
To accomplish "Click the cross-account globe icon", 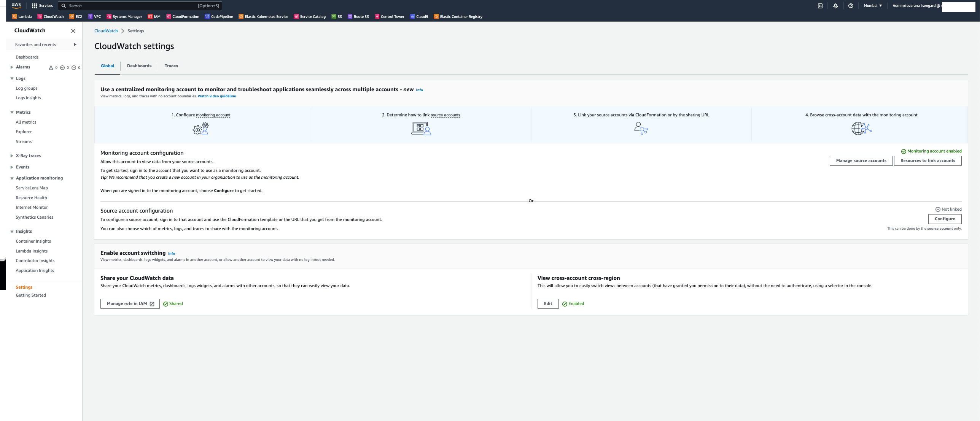I will click(x=861, y=129).
